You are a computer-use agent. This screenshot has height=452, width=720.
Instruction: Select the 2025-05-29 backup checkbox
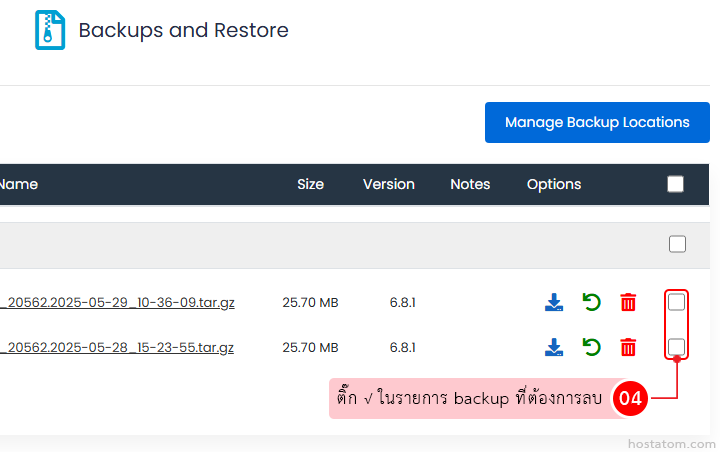pos(677,302)
